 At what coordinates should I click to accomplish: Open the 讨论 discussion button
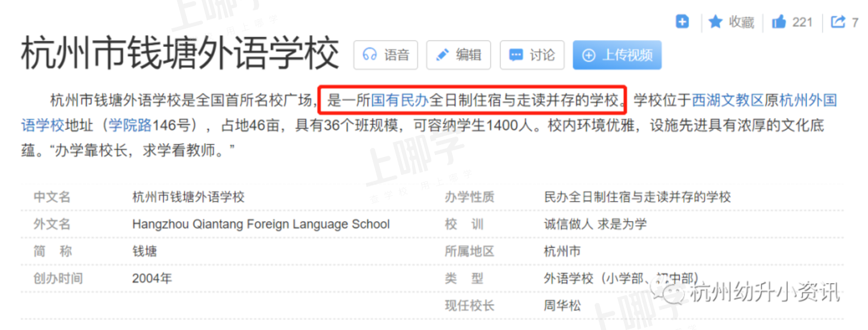click(x=532, y=55)
